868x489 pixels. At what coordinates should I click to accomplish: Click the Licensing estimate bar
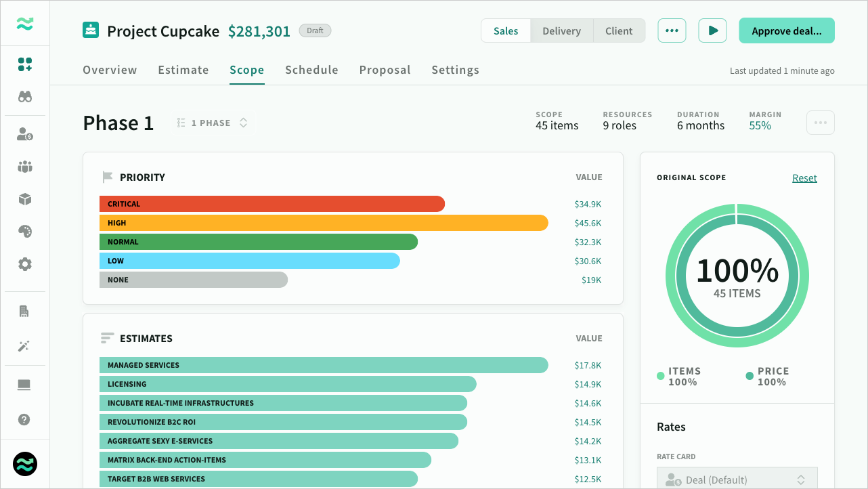(288, 384)
